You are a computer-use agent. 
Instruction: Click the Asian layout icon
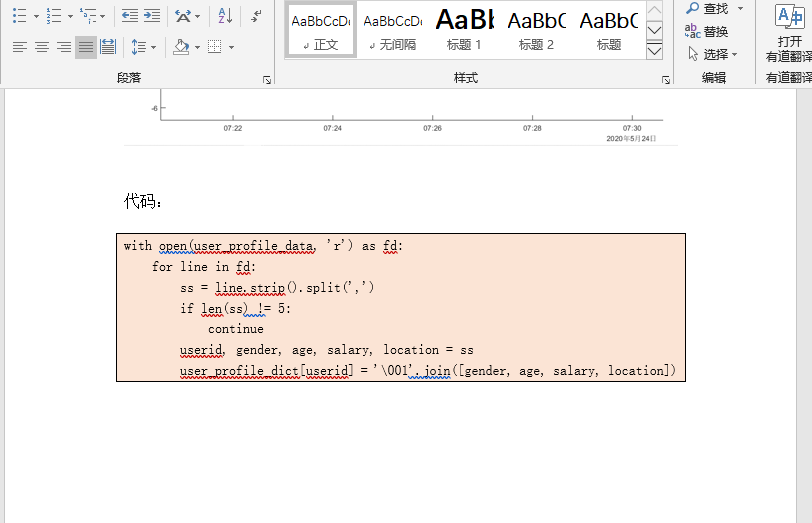pyautogui.click(x=183, y=16)
